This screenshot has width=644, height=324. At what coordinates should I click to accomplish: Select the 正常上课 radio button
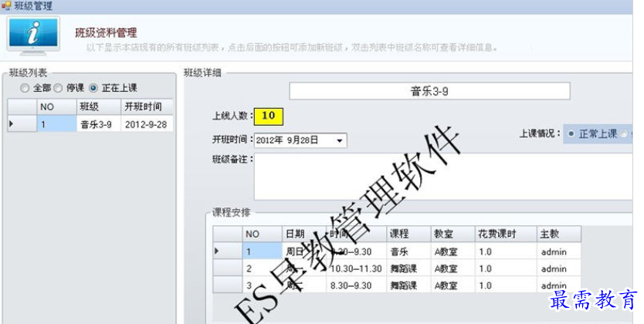tap(571, 133)
